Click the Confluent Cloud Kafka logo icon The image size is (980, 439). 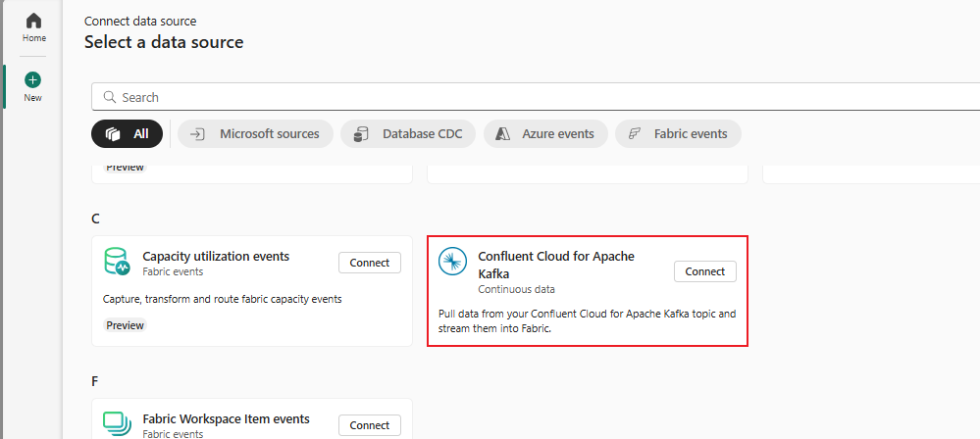point(453,262)
